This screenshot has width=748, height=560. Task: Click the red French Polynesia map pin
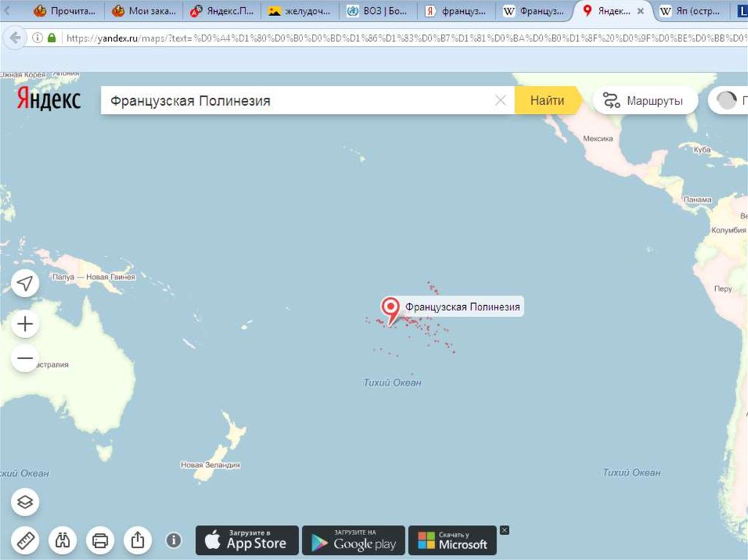(x=391, y=308)
